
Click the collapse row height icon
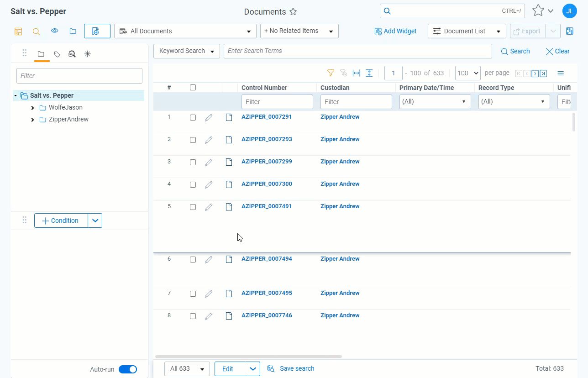[369, 73]
